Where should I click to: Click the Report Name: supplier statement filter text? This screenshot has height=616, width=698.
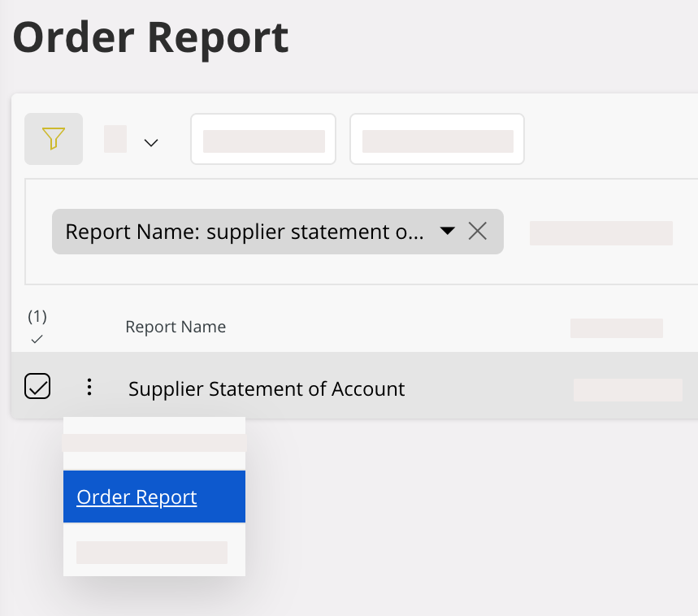click(x=244, y=232)
